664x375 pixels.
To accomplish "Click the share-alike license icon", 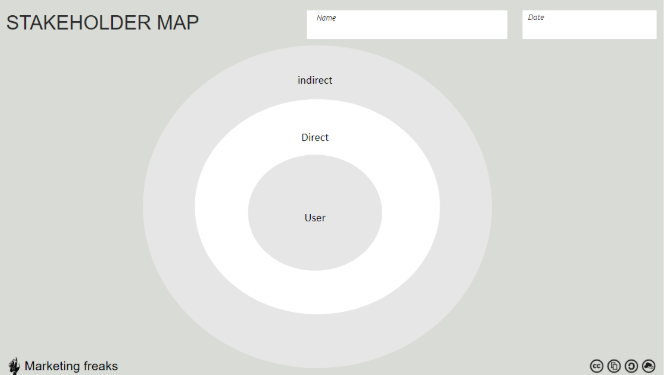I will pos(631,366).
